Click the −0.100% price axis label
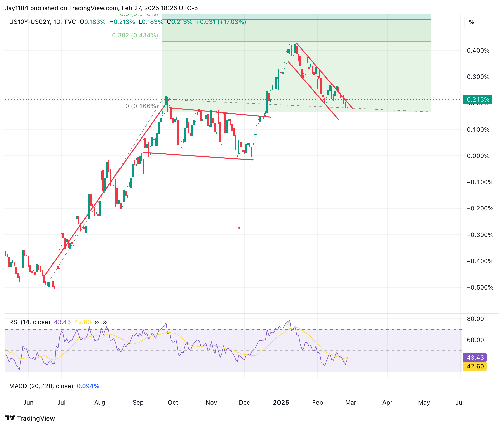The width and height of the screenshot is (504, 427). (x=480, y=182)
